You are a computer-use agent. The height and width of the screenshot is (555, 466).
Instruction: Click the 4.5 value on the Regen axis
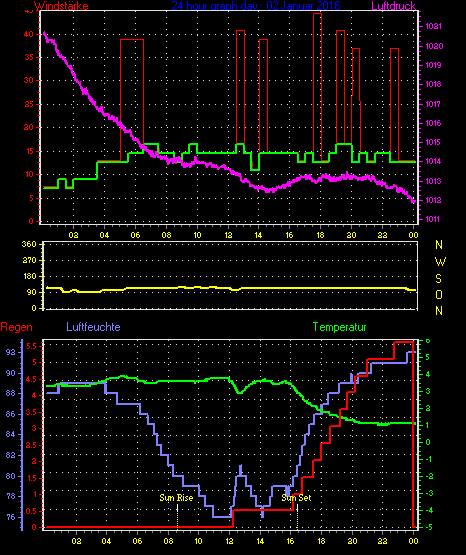click(x=31, y=379)
